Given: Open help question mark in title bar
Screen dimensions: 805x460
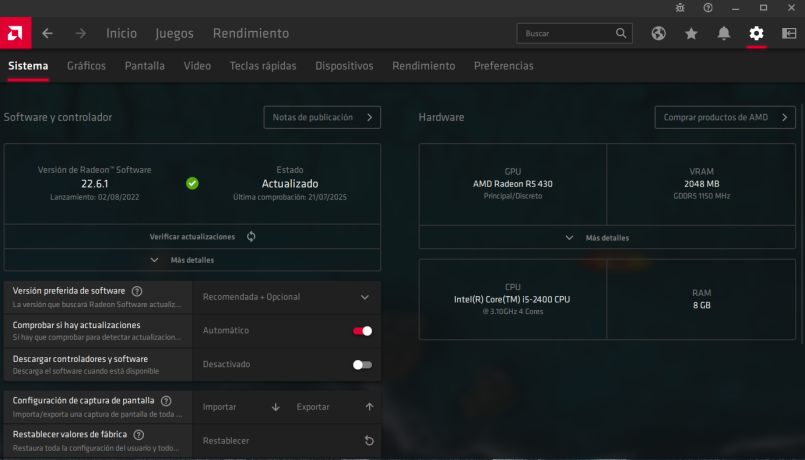Looking at the screenshot, I should pyautogui.click(x=708, y=8).
